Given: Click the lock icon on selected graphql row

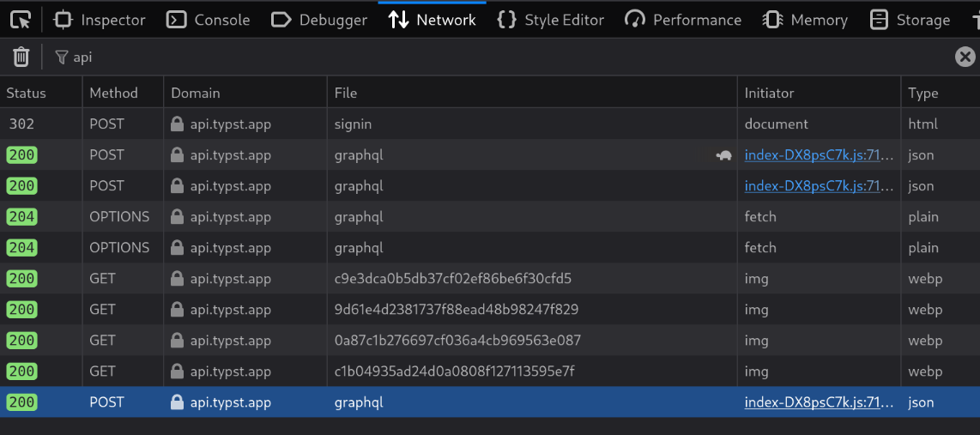Looking at the screenshot, I should 177,402.
